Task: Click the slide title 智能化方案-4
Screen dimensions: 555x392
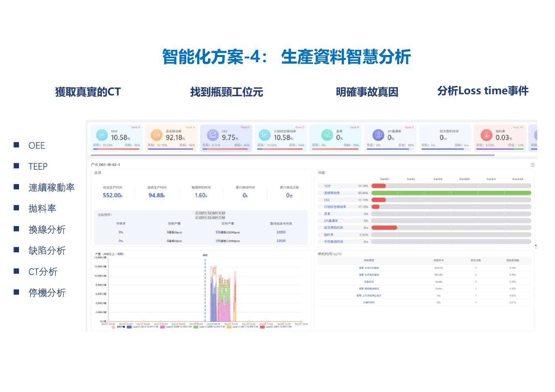Action: click(287, 57)
